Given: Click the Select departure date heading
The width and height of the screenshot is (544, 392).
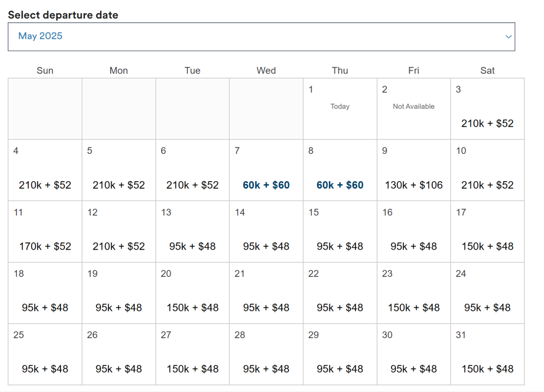Looking at the screenshot, I should (63, 15).
